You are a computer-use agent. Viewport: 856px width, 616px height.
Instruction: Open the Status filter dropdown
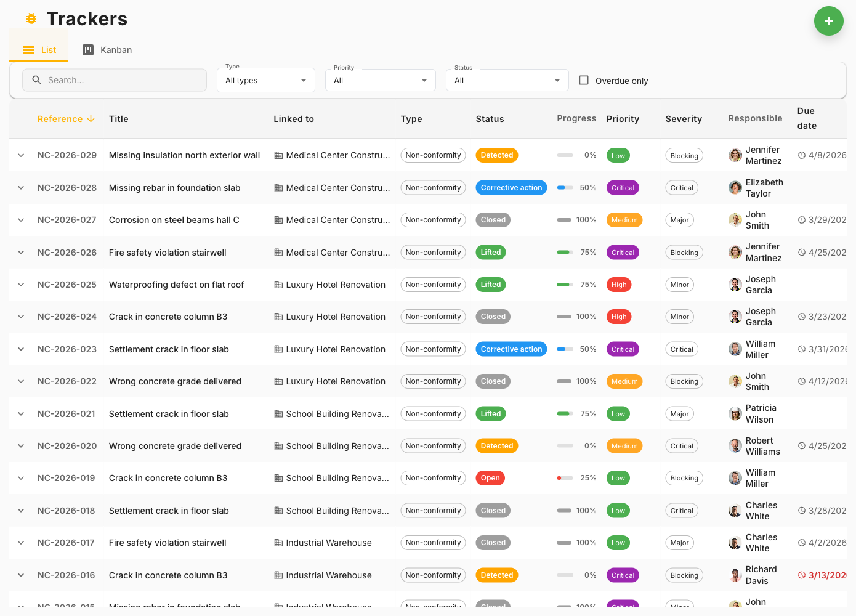507,80
